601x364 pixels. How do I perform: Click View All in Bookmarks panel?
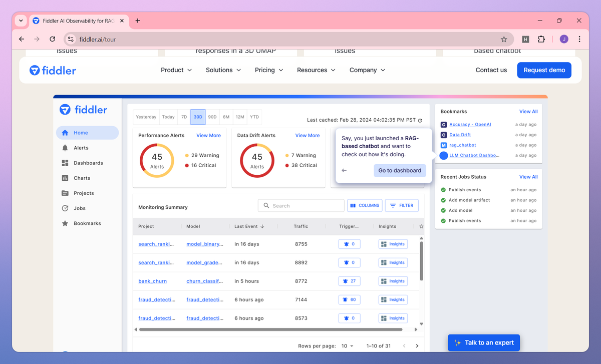(x=528, y=112)
